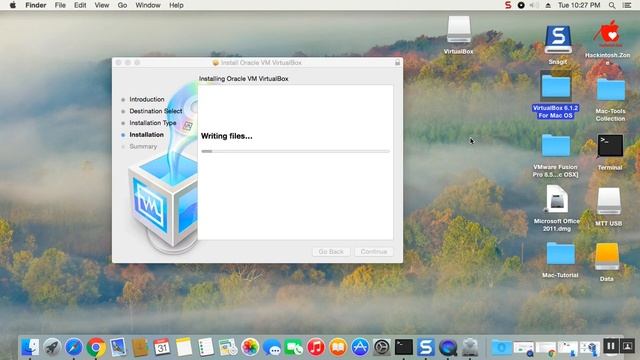The image size is (640, 360).
Task: Open Mail stamp icon in Dock
Action: (x=118, y=347)
